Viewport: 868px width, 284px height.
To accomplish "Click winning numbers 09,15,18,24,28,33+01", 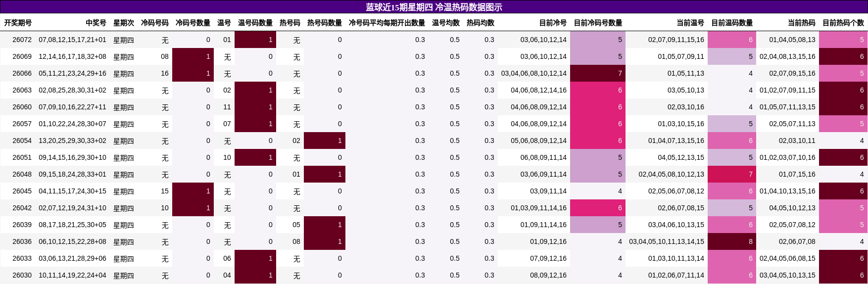I will point(72,174).
